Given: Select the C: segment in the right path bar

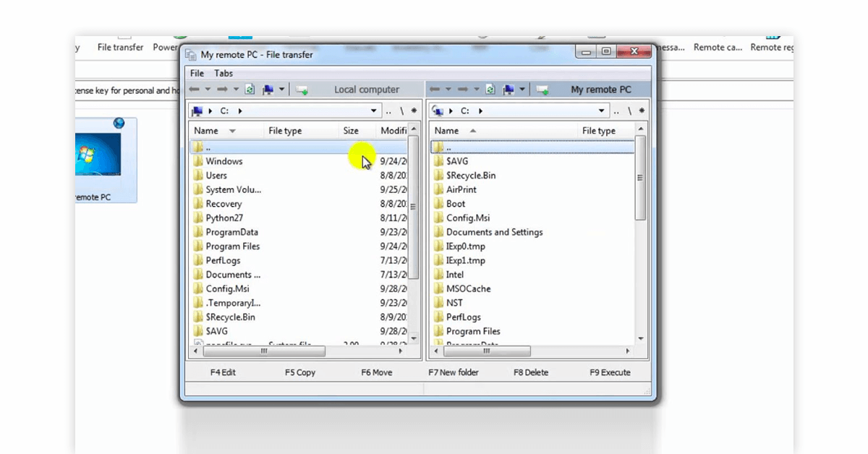Looking at the screenshot, I should pyautogui.click(x=465, y=111).
